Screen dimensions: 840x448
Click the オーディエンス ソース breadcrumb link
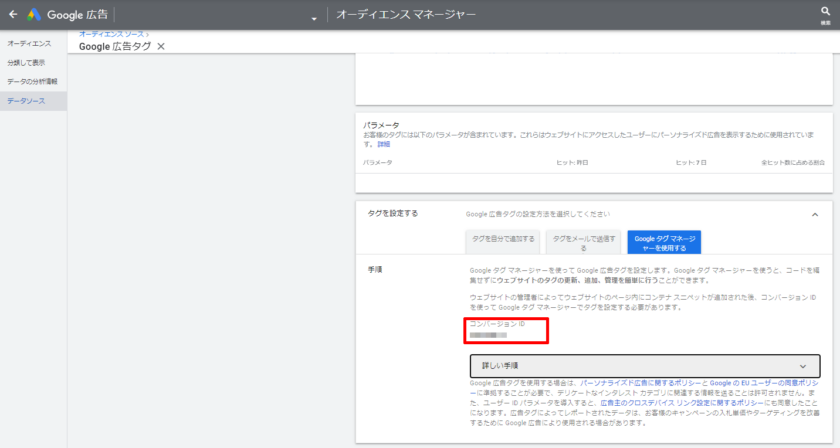coord(111,34)
